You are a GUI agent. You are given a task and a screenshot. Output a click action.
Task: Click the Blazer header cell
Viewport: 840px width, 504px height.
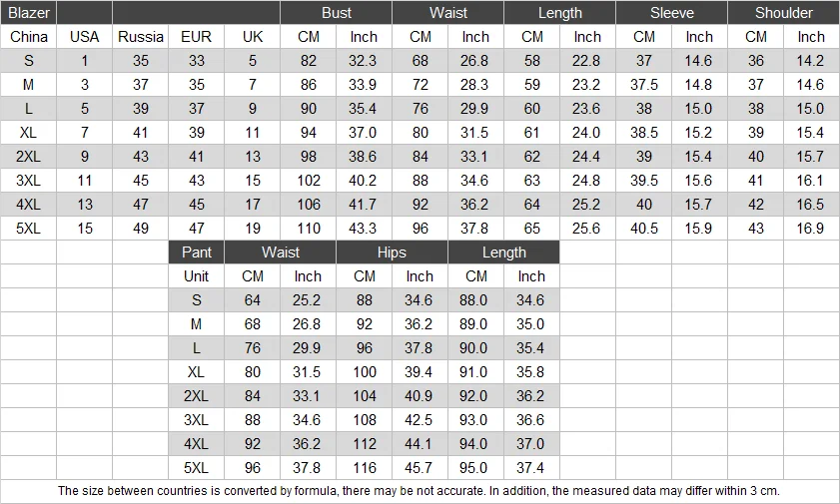28,13
